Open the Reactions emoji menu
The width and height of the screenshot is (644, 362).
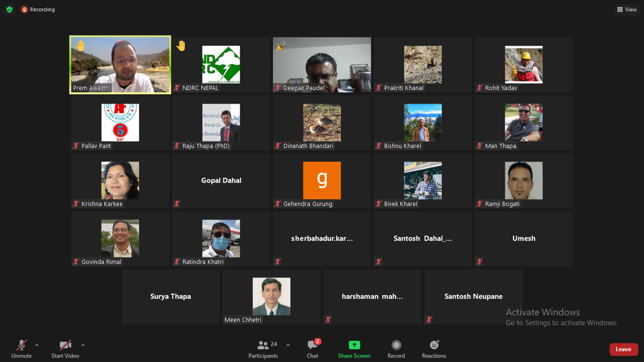(x=434, y=345)
